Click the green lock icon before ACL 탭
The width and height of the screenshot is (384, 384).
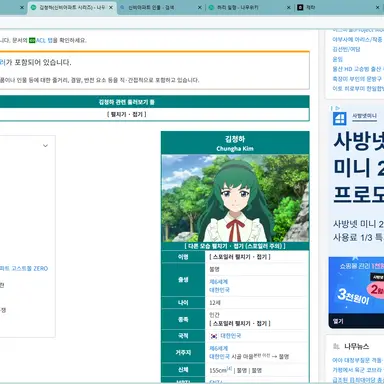click(x=32, y=40)
